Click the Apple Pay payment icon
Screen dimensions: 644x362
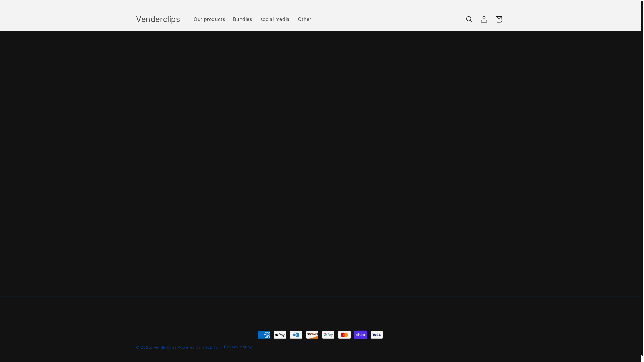(x=280, y=335)
